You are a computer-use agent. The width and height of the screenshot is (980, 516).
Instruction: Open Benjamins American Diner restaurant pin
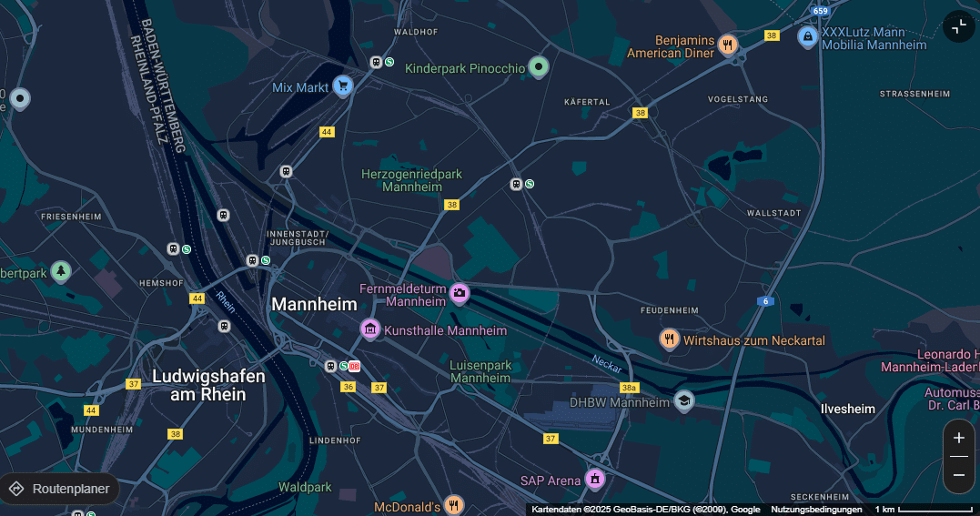(727, 45)
